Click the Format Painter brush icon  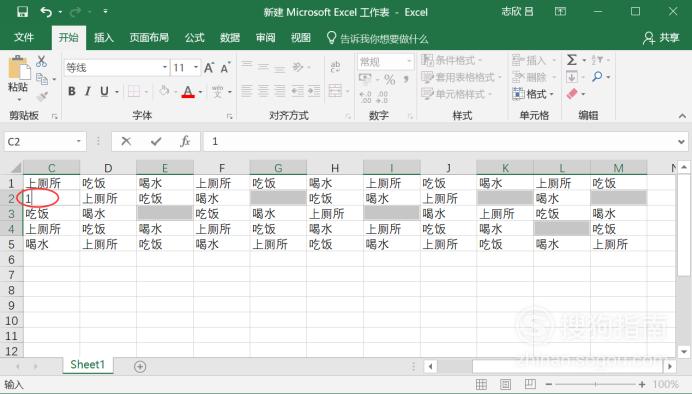[42, 96]
